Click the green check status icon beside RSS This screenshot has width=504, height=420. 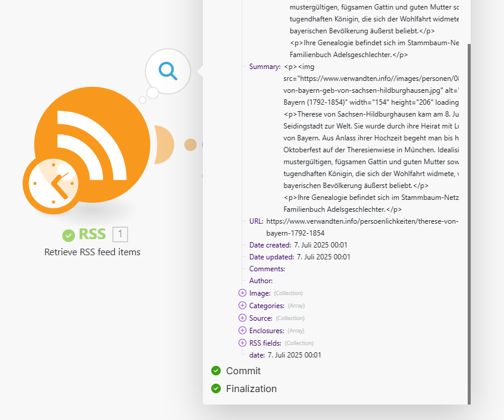tap(68, 235)
